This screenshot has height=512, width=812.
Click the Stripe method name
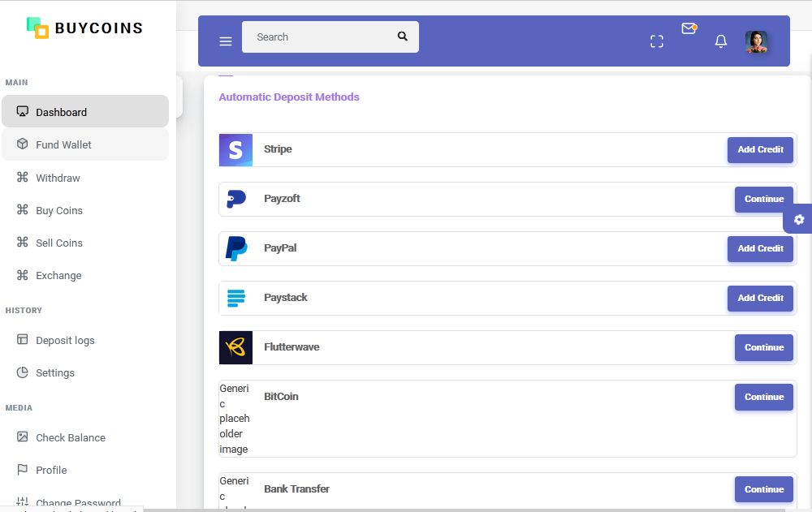point(278,149)
